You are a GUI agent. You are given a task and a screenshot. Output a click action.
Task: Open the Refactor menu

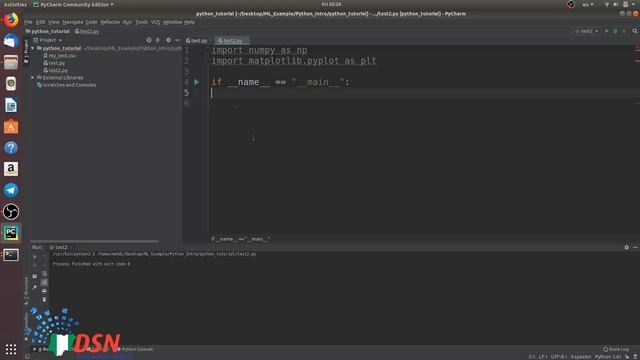click(110, 22)
